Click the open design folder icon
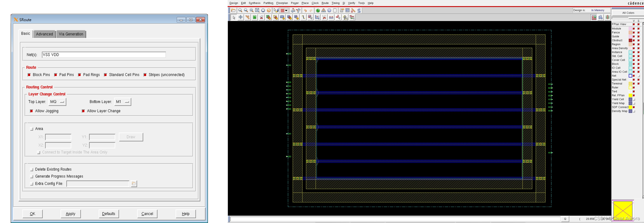This screenshot has height=223, width=644. [x=233, y=10]
